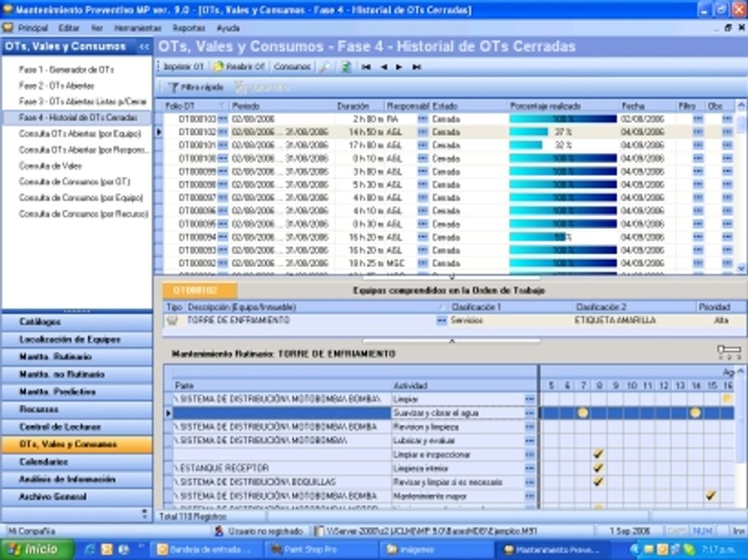The width and height of the screenshot is (748, 560).
Task: Click the equipment type icon beside TORRE DE ENFRIAMIENTO
Action: tap(172, 320)
